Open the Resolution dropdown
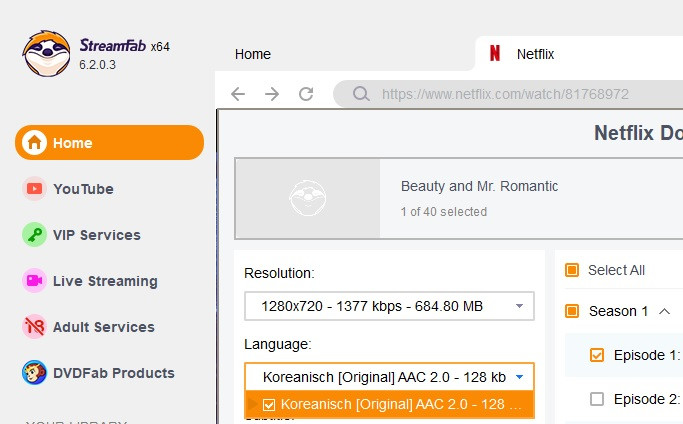 pos(389,306)
